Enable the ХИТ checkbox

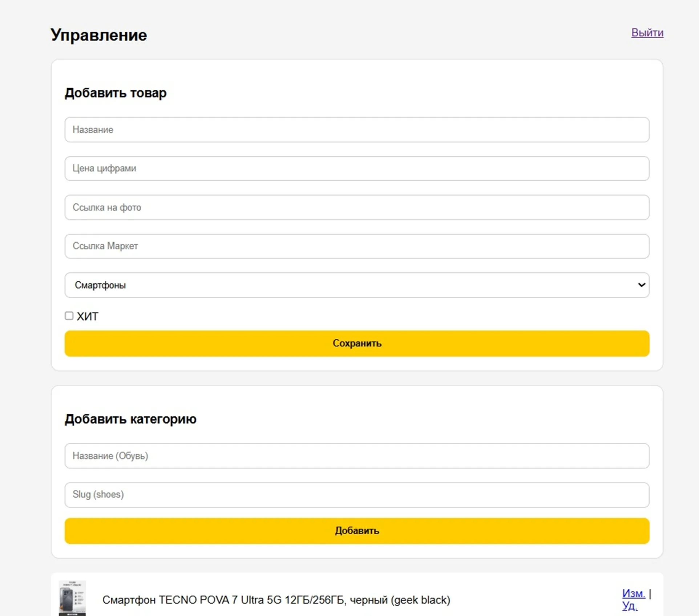(x=69, y=316)
